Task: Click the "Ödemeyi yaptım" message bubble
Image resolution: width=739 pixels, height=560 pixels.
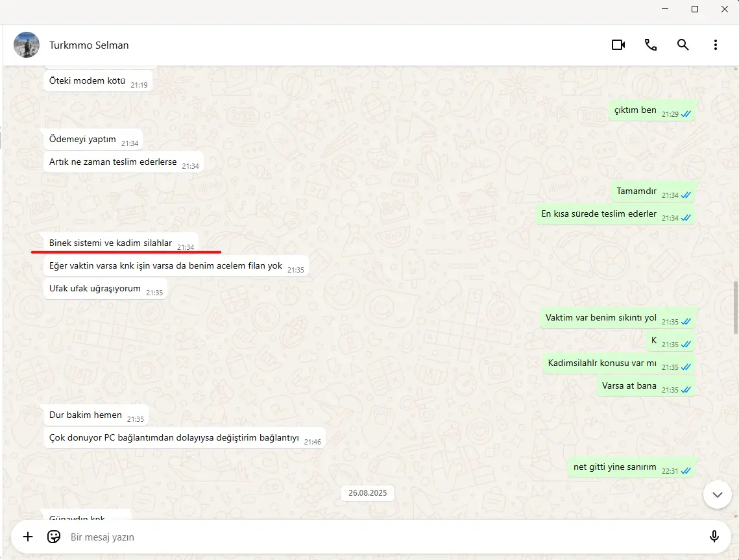Action: [x=93, y=140]
